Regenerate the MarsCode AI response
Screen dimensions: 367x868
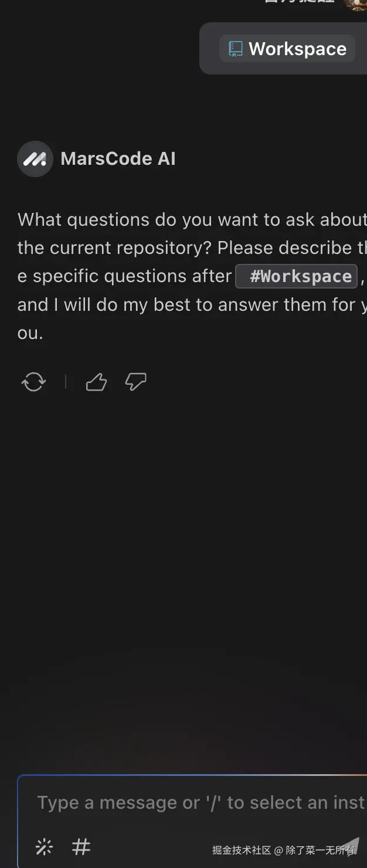[x=33, y=382]
